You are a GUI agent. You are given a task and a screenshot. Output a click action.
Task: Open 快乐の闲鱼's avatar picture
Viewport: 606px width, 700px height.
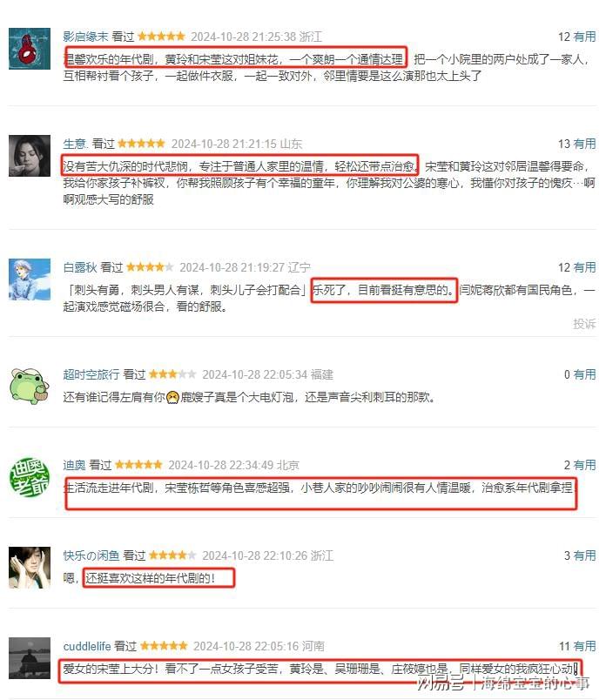pyautogui.click(x=30, y=568)
